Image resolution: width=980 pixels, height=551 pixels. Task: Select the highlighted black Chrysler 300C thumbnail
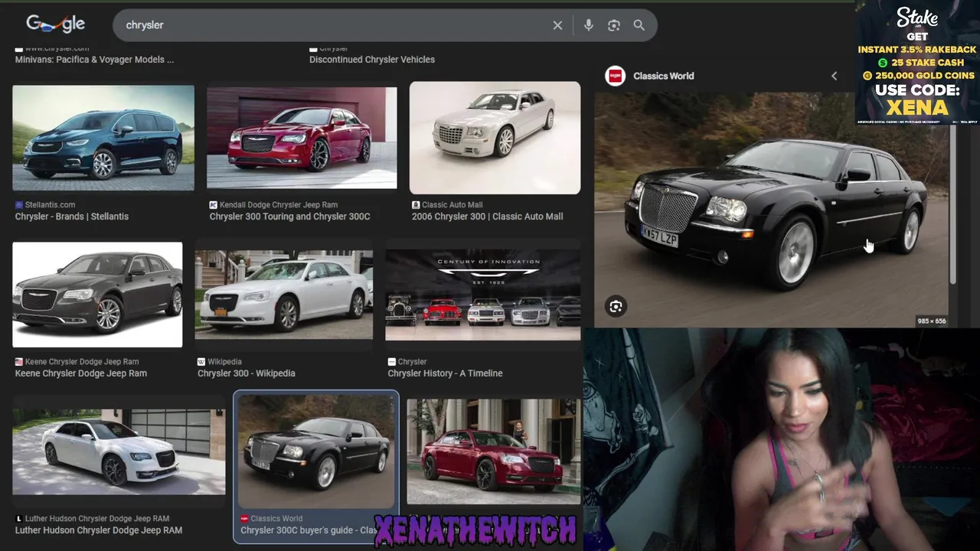pos(316,452)
